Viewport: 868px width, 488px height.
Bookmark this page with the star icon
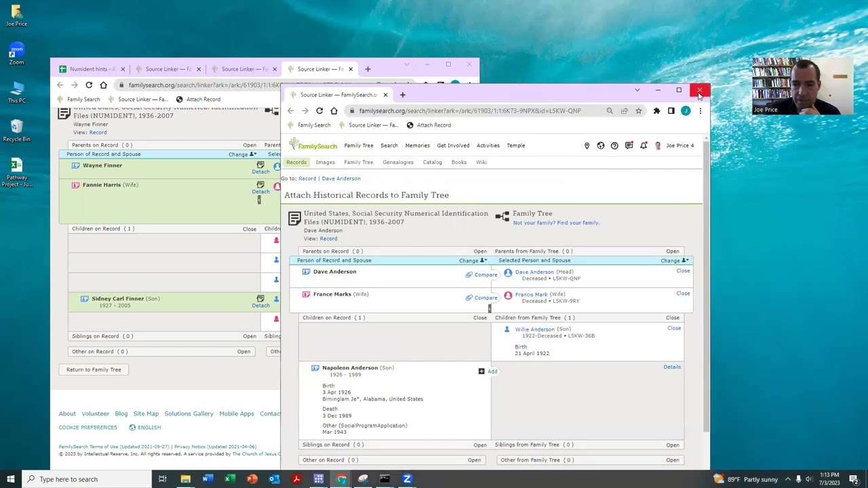click(x=638, y=111)
